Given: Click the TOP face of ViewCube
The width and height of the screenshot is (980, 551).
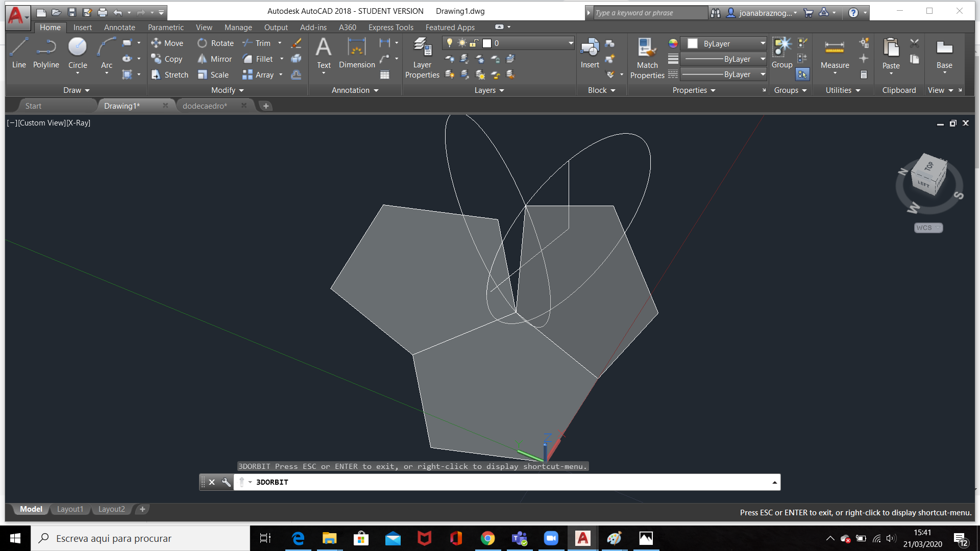Looking at the screenshot, I should coord(930,166).
